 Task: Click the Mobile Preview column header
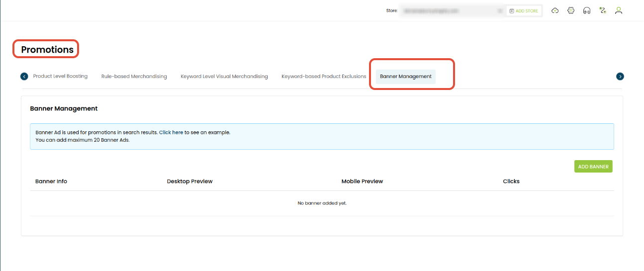point(362,181)
